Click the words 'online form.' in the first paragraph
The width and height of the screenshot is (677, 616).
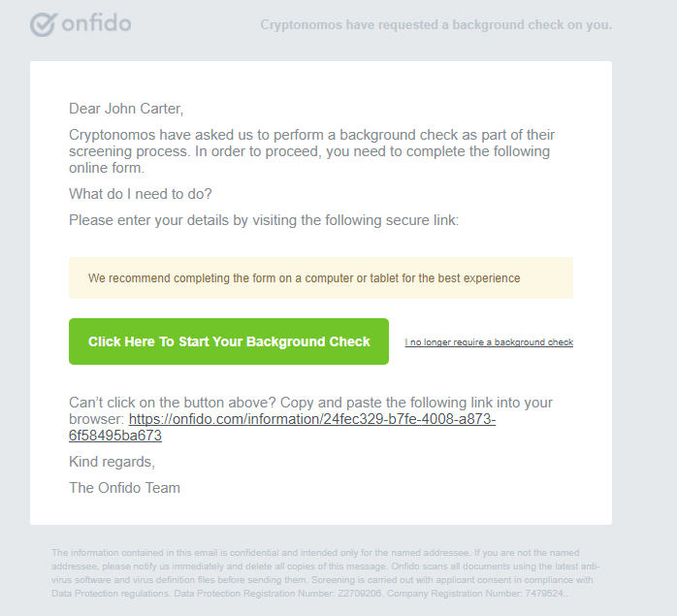pyautogui.click(x=106, y=168)
